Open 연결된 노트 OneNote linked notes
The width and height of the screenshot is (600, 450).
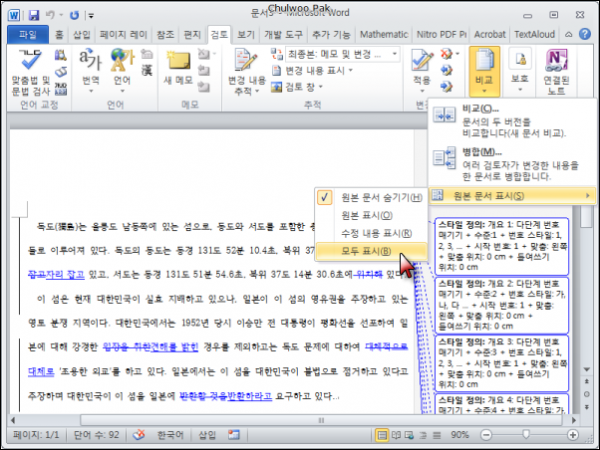(x=556, y=72)
